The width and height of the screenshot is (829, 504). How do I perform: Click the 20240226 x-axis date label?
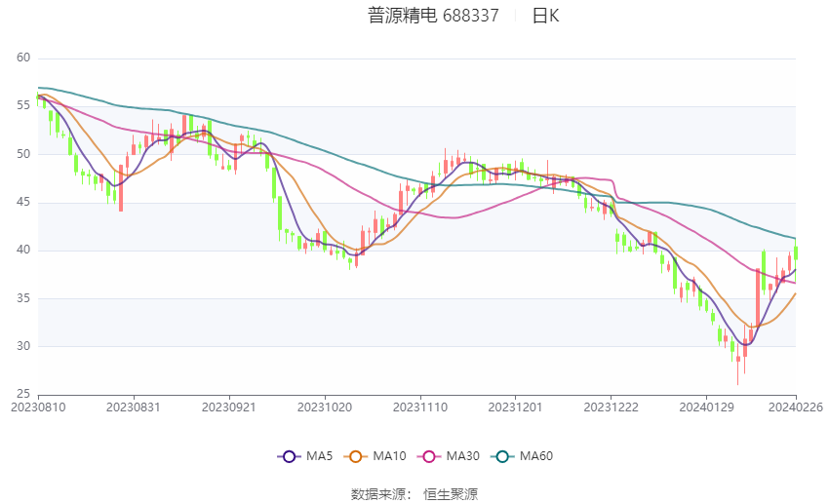(x=798, y=406)
